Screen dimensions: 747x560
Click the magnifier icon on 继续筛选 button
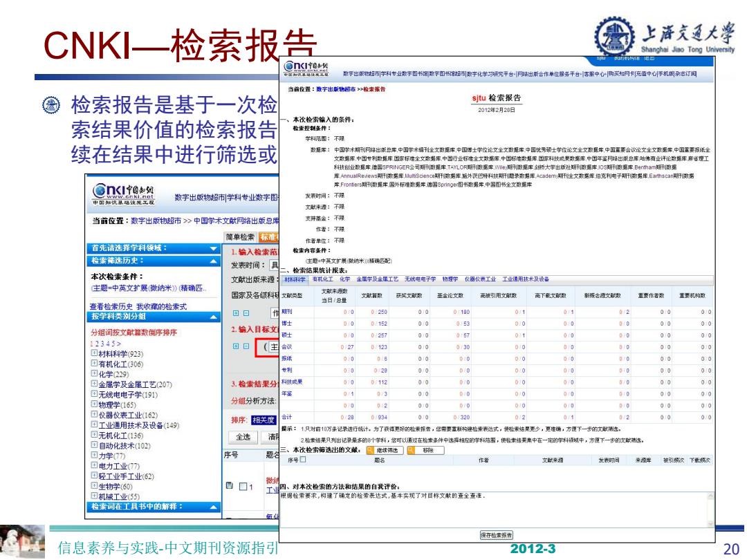point(370,450)
